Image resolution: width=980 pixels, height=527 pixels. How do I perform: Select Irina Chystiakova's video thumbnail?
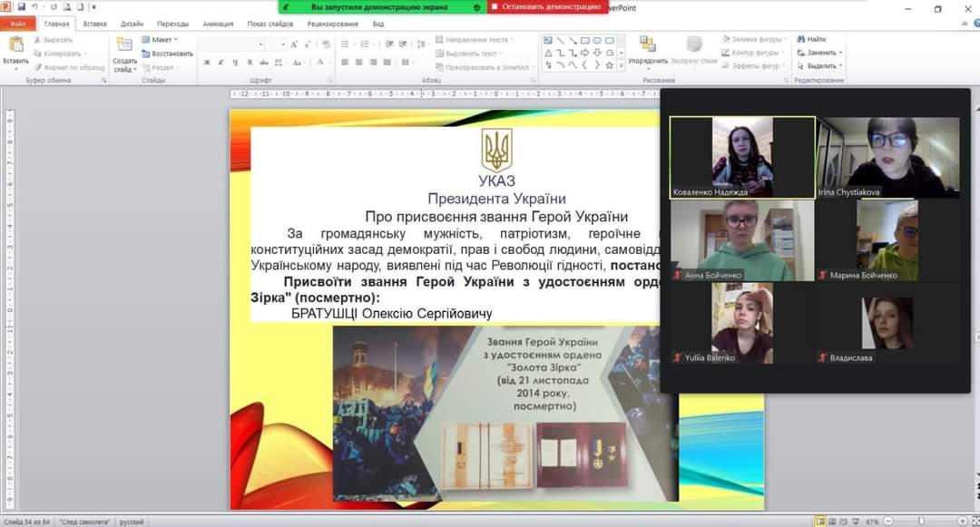887,157
